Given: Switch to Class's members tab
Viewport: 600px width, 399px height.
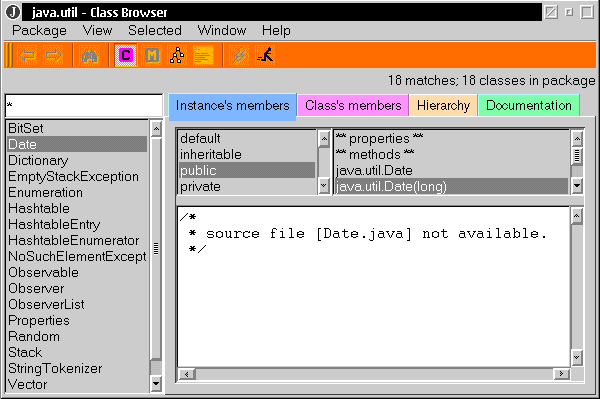Looking at the screenshot, I should (x=353, y=106).
